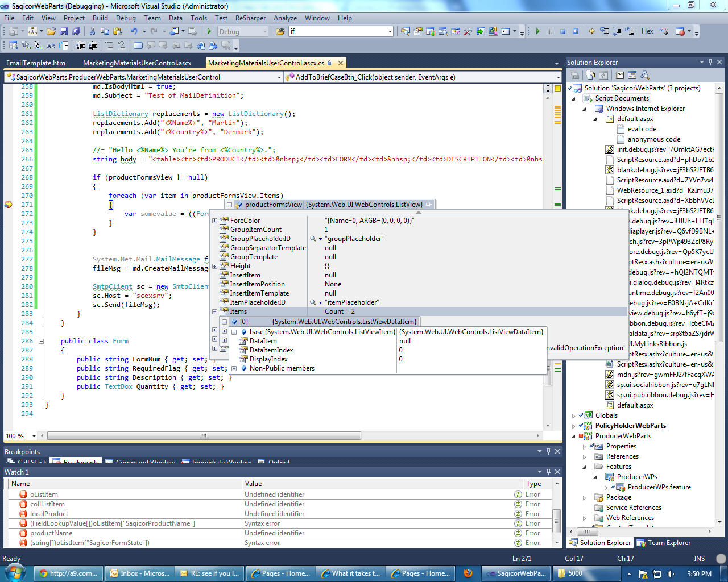Click the Copy toolbar icon
The width and height of the screenshot is (728, 582).
coord(105,31)
